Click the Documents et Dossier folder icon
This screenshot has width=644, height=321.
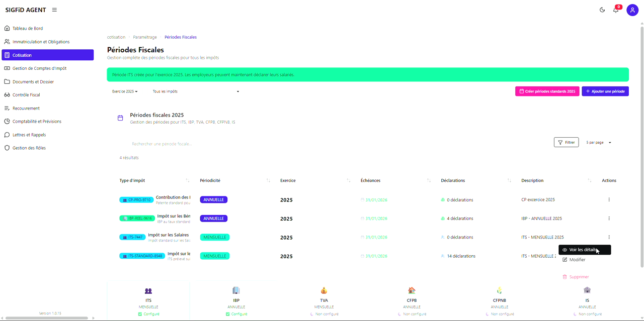7,81
